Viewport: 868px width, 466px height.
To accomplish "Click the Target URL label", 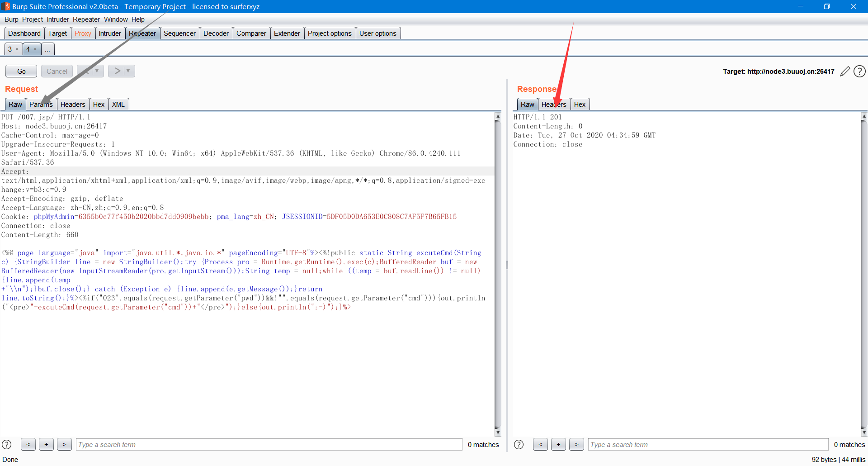I will [x=778, y=71].
